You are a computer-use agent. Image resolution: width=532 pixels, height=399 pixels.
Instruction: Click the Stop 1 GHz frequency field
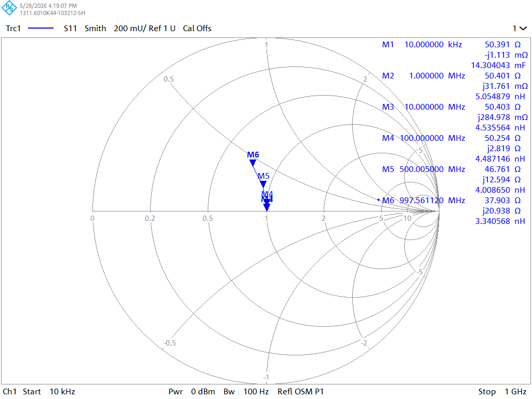502,392
